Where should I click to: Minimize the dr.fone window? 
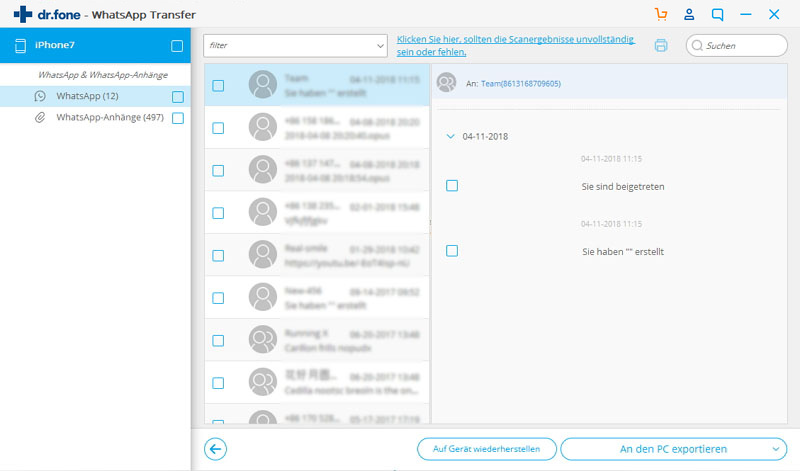pos(746,14)
